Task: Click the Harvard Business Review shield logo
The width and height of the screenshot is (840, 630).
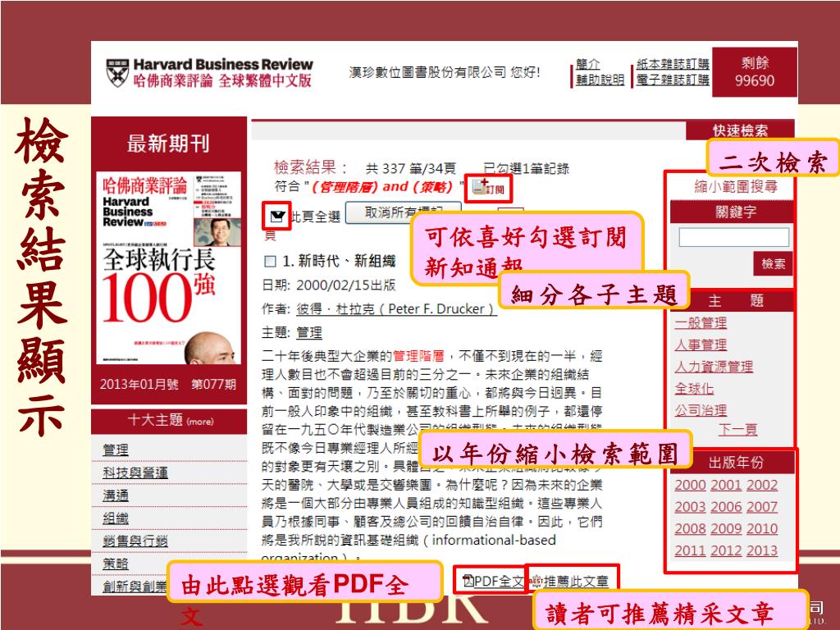Action: (x=117, y=72)
